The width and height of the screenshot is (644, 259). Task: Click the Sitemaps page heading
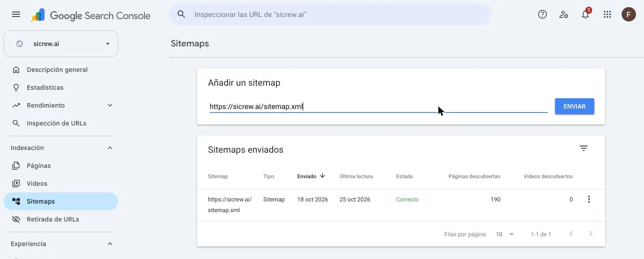[x=190, y=43]
